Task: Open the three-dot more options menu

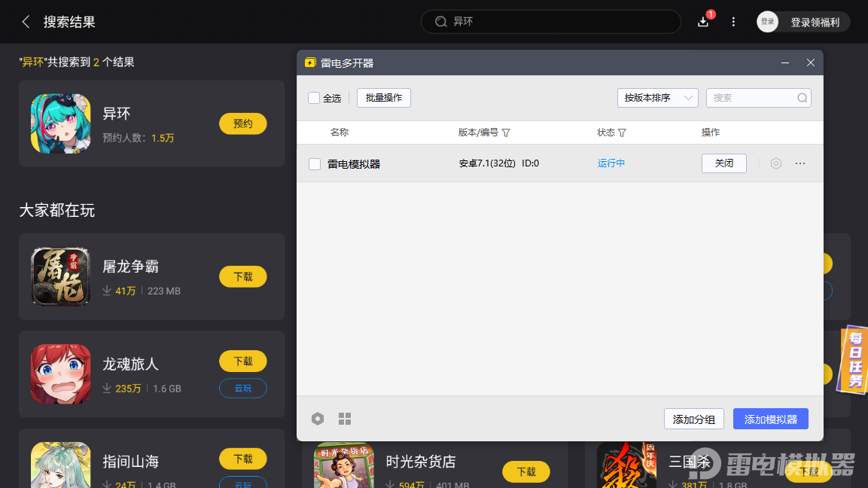Action: [x=733, y=22]
